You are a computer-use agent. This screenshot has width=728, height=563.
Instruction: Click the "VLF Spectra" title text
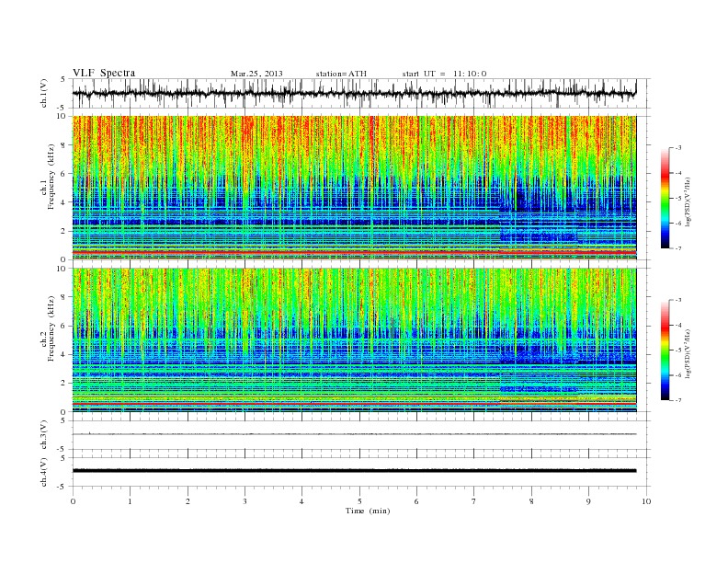[x=104, y=73]
